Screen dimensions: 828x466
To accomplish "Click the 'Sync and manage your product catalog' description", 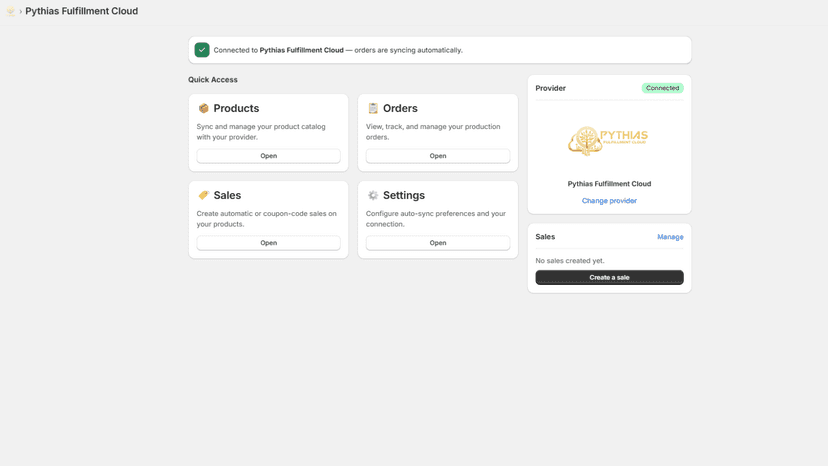I will click(261, 132).
